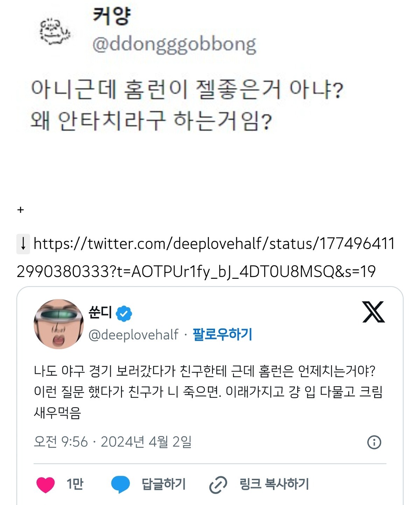Click the tweet timestamp 오전 9:56 · 2024년 4월 2일
420x505 pixels.
point(113,442)
